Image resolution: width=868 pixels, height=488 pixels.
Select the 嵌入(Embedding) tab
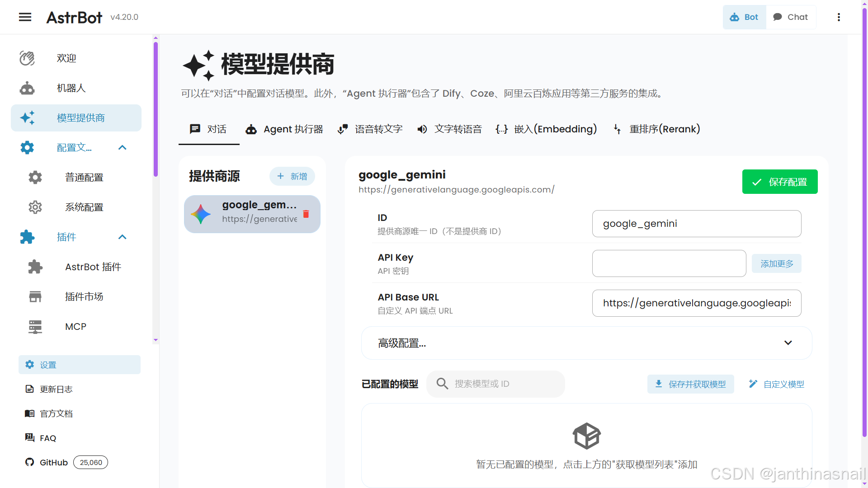546,129
